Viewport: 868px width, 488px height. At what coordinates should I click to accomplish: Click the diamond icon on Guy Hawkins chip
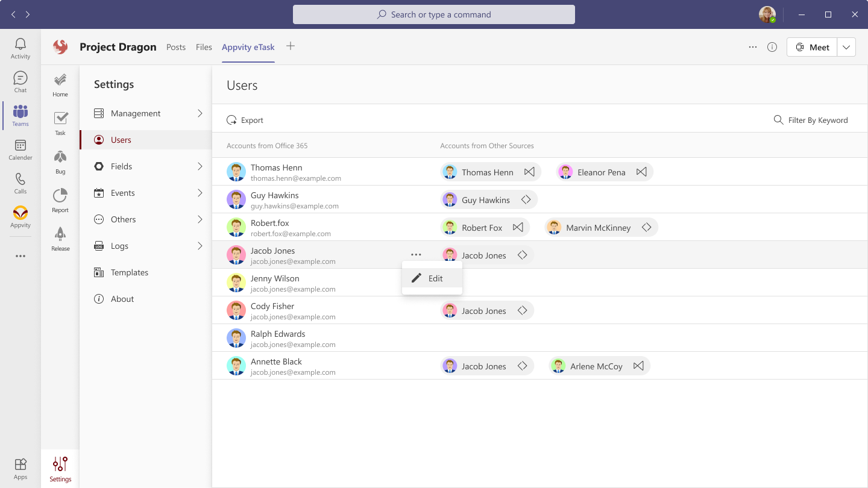(526, 199)
